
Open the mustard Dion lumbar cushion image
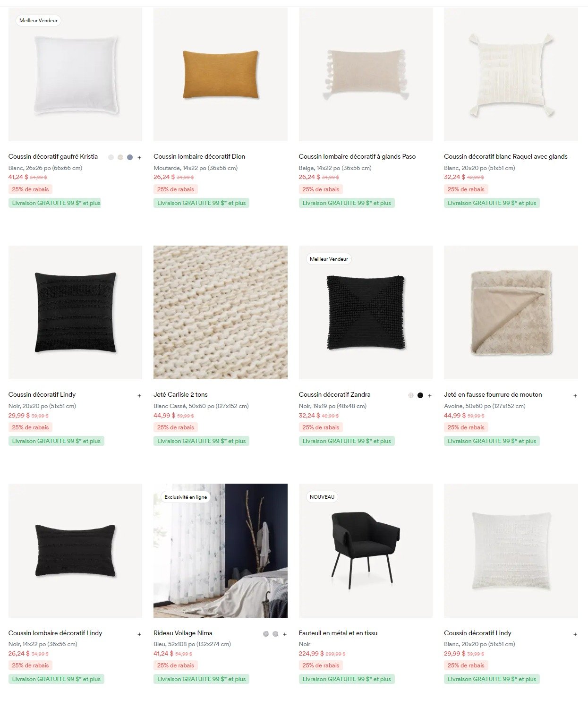pyautogui.click(x=221, y=74)
